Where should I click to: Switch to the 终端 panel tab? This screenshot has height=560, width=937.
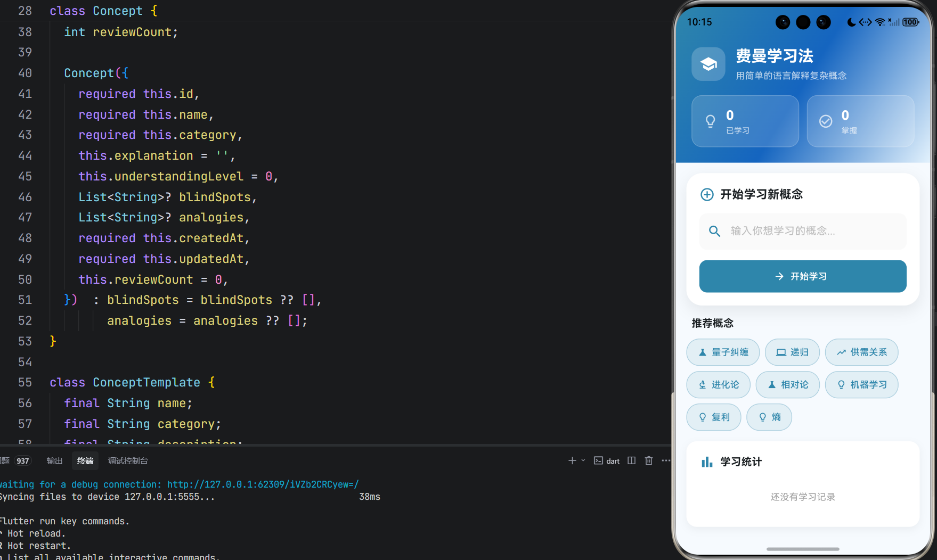85,461
